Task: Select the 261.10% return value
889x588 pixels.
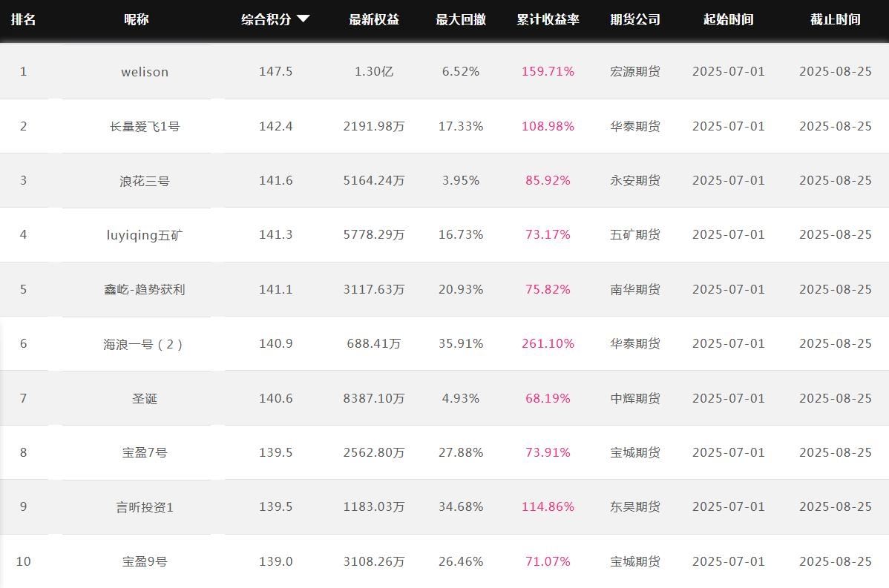Action: point(548,343)
